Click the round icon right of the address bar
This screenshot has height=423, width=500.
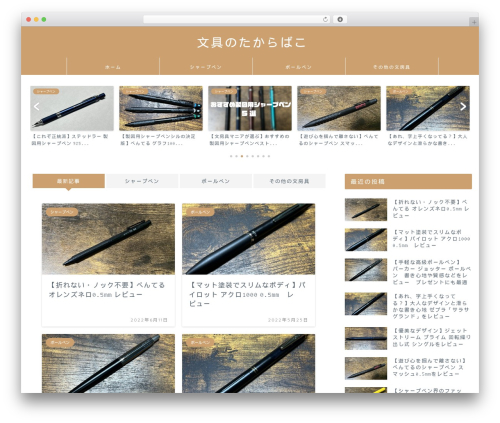pos(340,19)
